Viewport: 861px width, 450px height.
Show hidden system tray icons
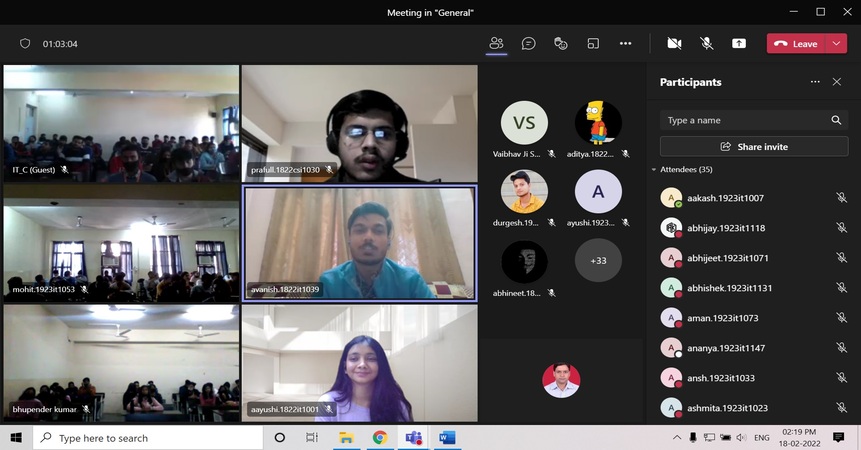tap(677, 438)
